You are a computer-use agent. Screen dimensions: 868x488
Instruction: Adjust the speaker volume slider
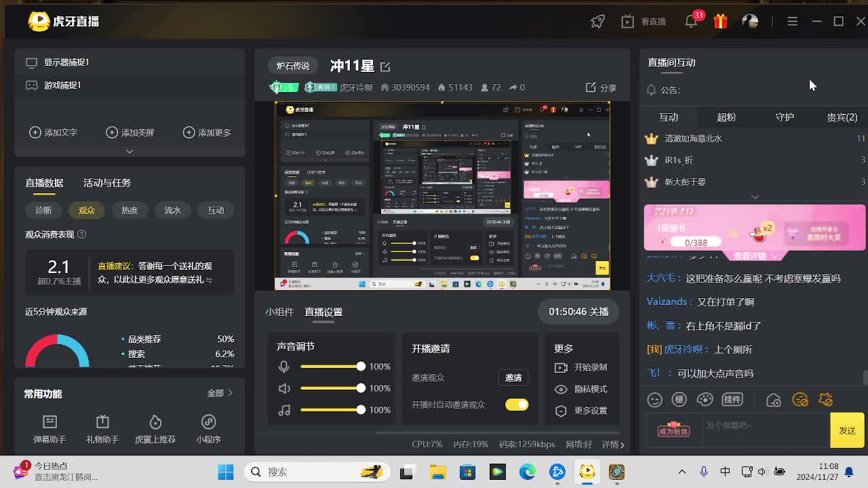(x=361, y=388)
